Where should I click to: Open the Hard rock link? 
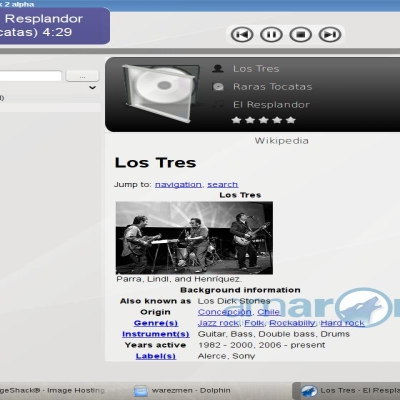pyautogui.click(x=342, y=323)
